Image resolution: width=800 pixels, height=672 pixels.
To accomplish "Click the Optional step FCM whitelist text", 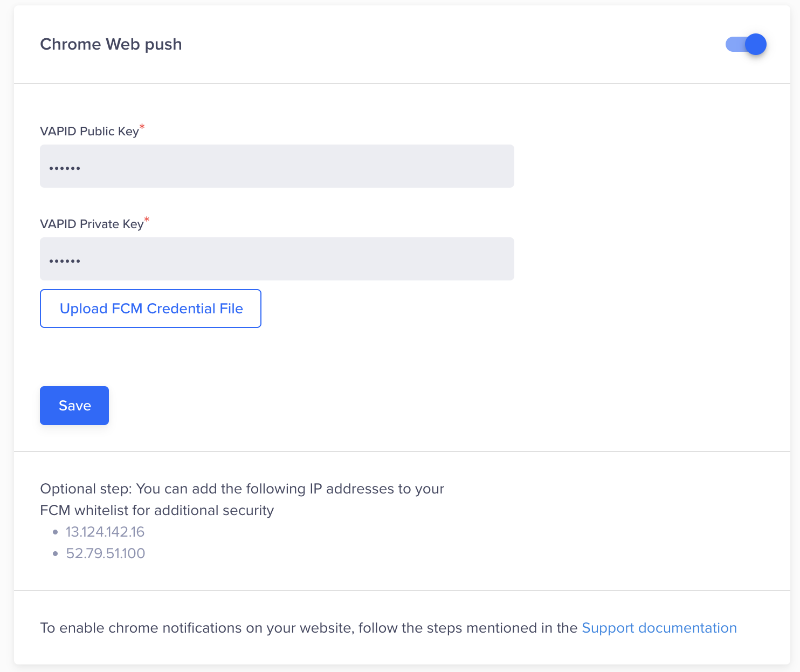I will click(x=242, y=499).
